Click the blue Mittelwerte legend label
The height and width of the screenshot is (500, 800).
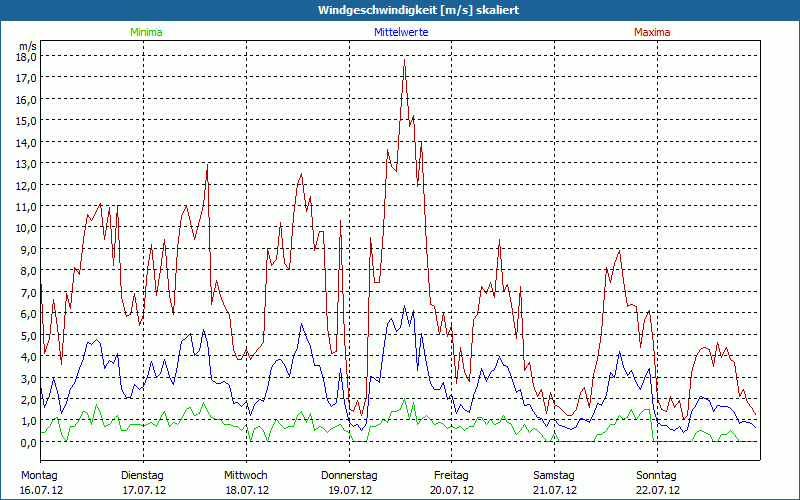coord(401,32)
